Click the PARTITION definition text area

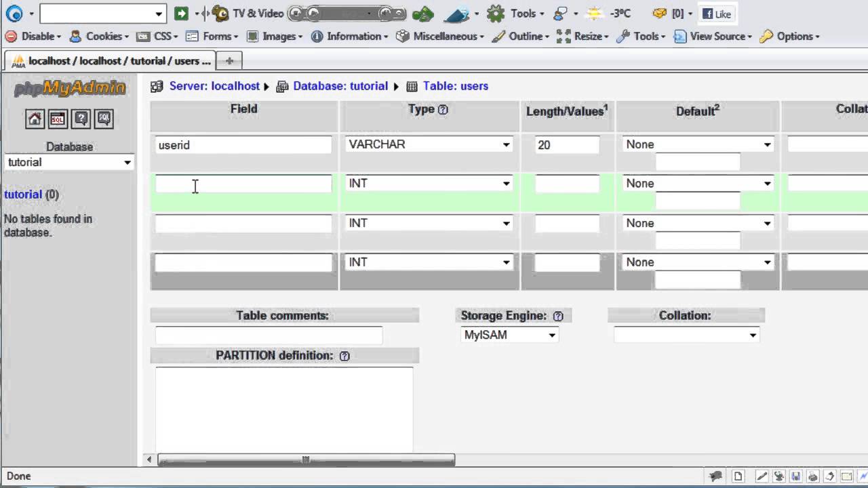click(284, 409)
